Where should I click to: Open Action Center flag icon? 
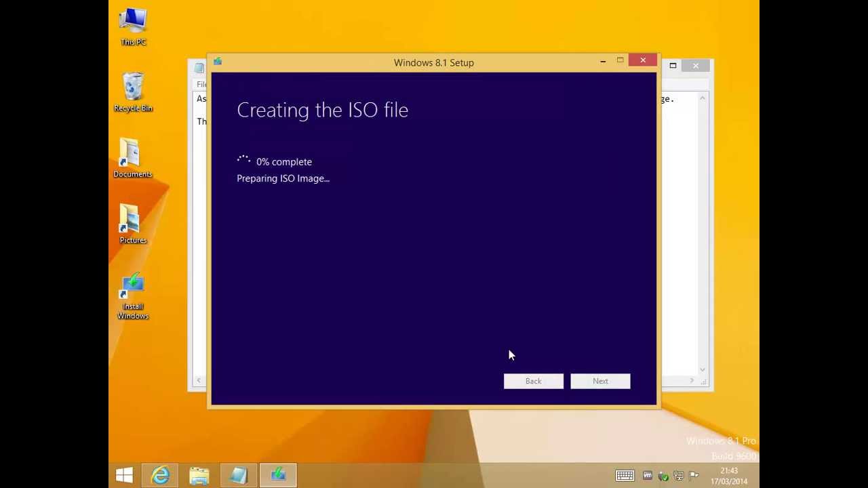point(694,476)
